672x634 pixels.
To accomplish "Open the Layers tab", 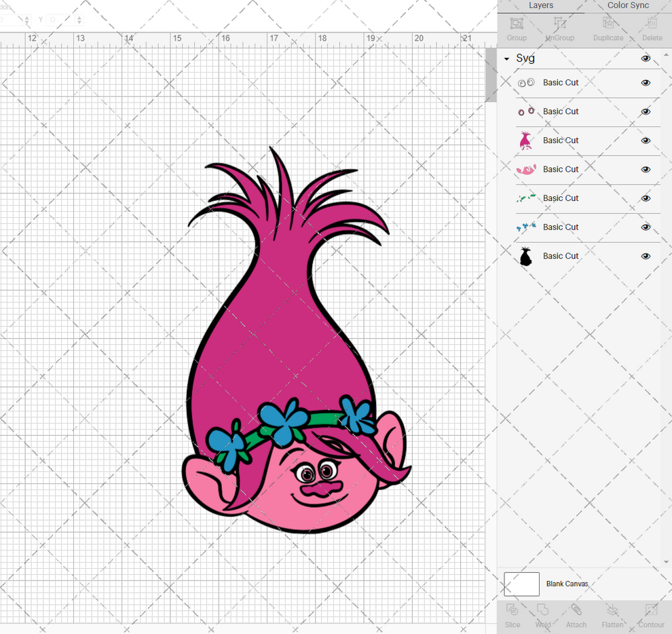I will pos(541,5).
